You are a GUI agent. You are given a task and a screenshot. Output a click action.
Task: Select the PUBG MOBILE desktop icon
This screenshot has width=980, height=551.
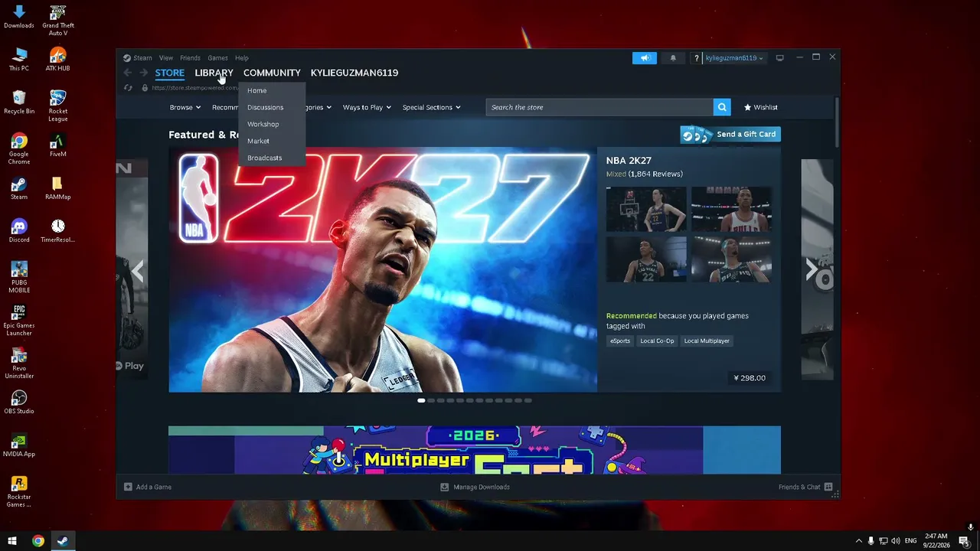[x=19, y=278]
